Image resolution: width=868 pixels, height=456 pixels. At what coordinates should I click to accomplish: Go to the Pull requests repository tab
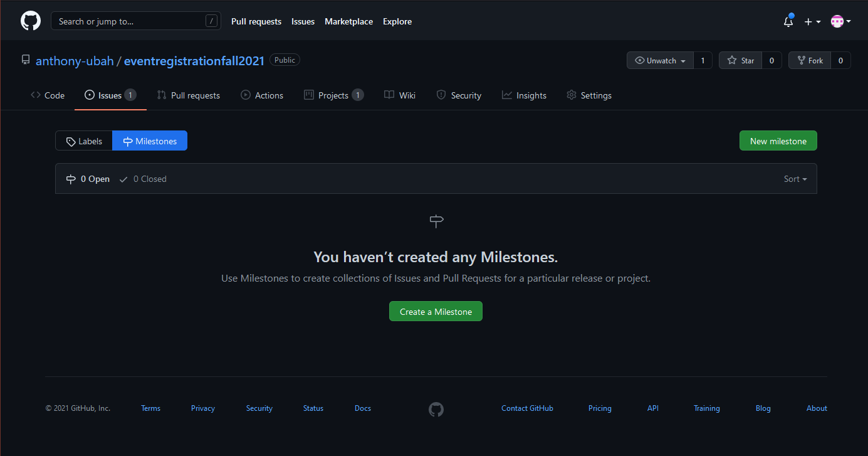188,95
